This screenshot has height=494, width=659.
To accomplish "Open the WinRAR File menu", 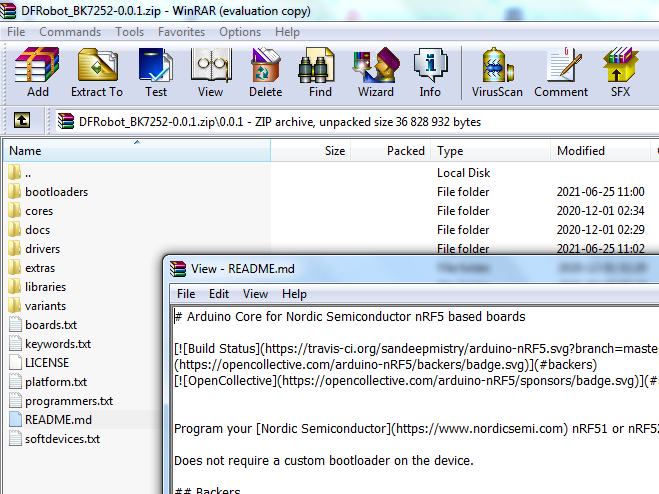I will 16,32.
